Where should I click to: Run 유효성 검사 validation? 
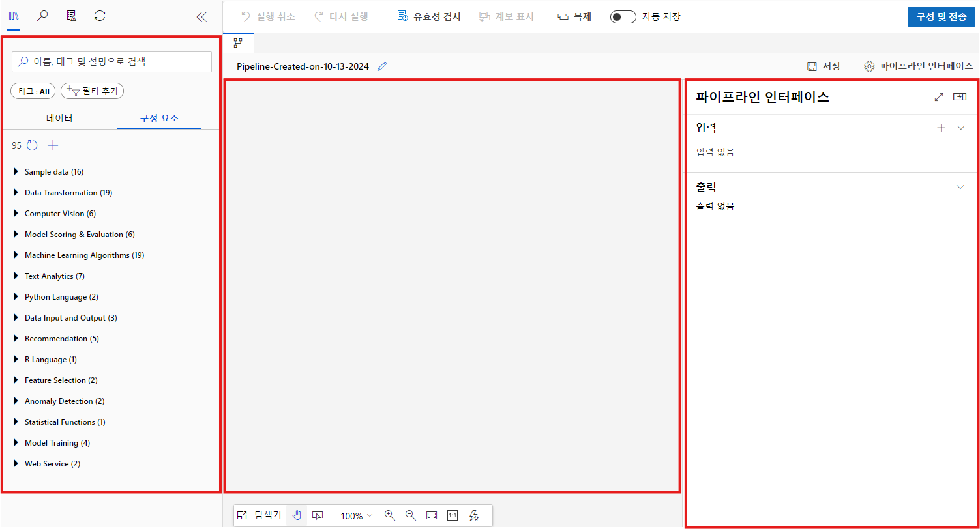click(429, 17)
